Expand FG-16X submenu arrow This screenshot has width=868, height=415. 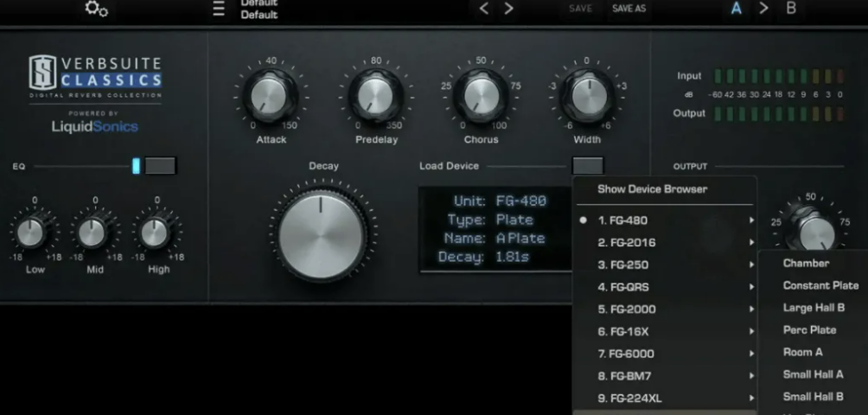[751, 331]
